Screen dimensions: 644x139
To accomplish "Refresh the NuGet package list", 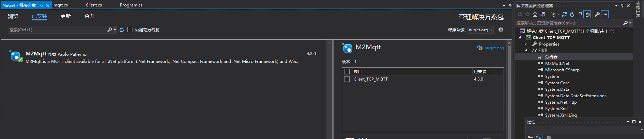I will click(122, 30).
